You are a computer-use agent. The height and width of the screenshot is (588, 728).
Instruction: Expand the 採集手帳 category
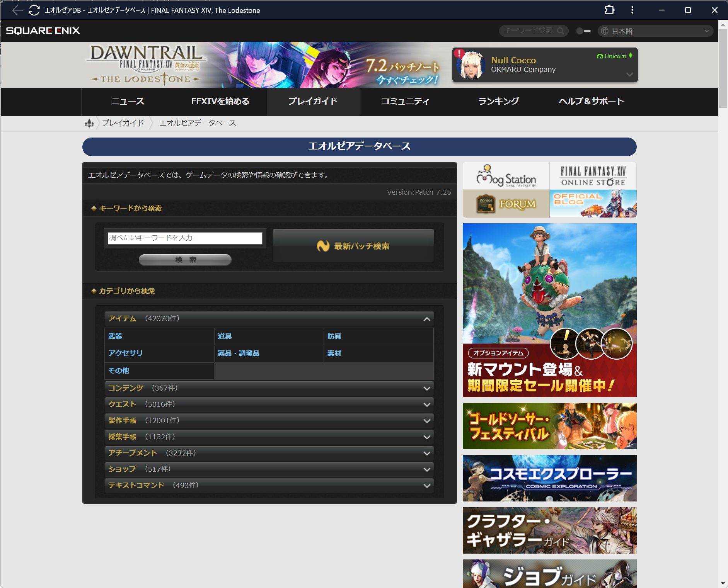[269, 437]
